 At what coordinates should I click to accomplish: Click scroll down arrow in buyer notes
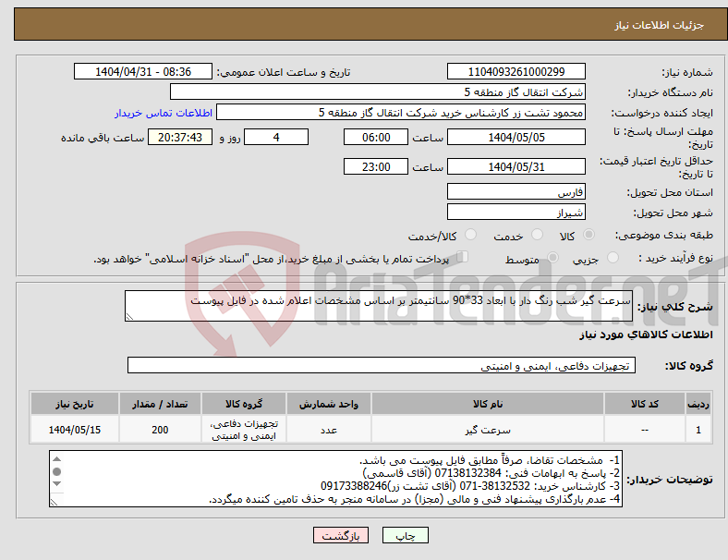point(56,484)
